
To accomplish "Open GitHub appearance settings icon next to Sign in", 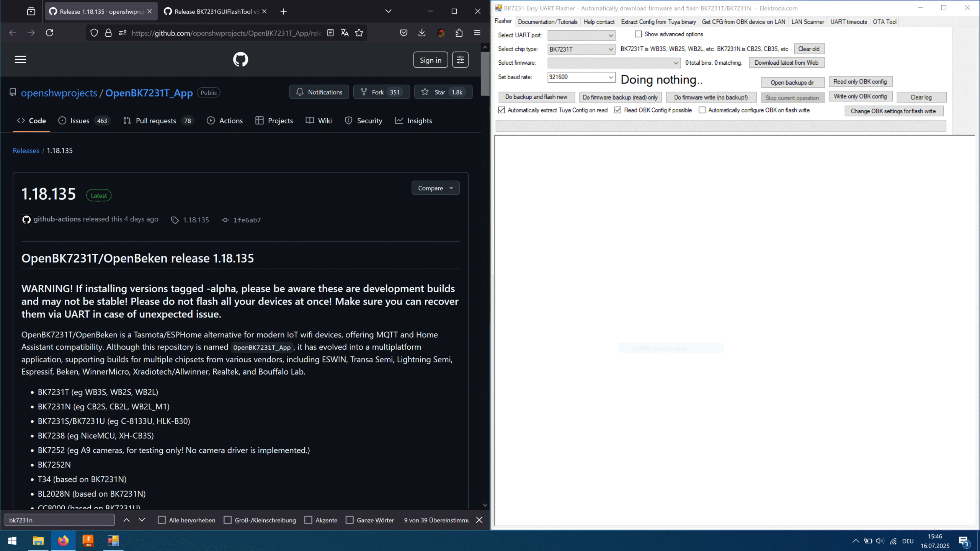I will pos(460,60).
